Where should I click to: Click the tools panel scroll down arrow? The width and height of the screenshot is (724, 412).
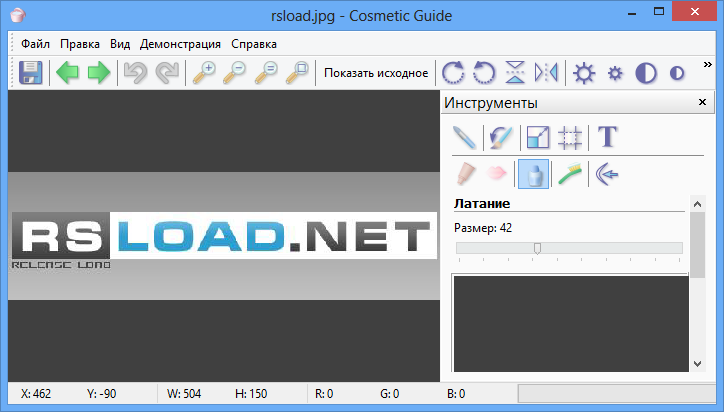(698, 364)
